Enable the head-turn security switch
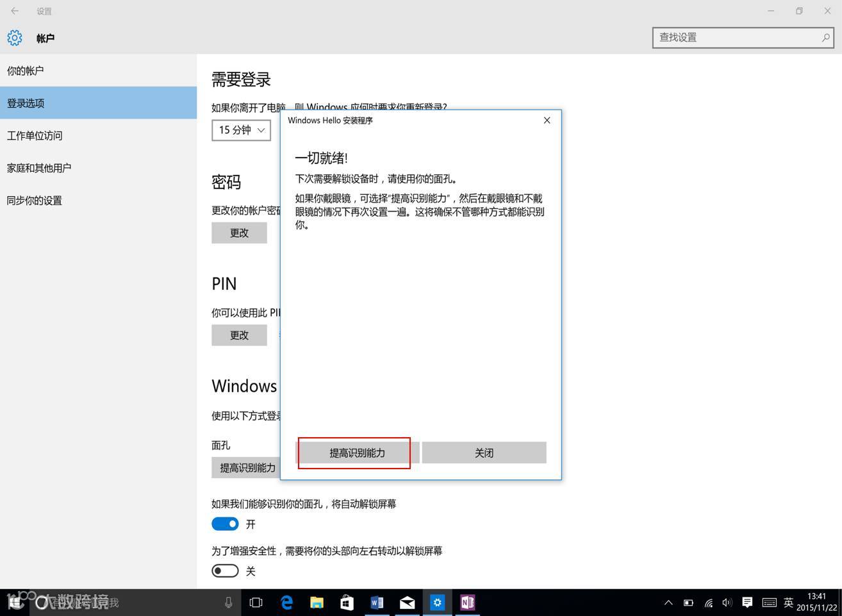The image size is (842, 616). tap(225, 570)
